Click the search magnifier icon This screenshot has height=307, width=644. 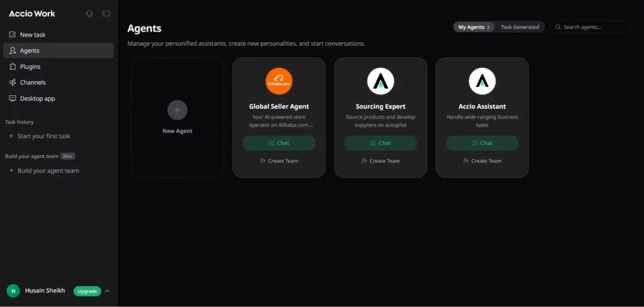(x=558, y=27)
